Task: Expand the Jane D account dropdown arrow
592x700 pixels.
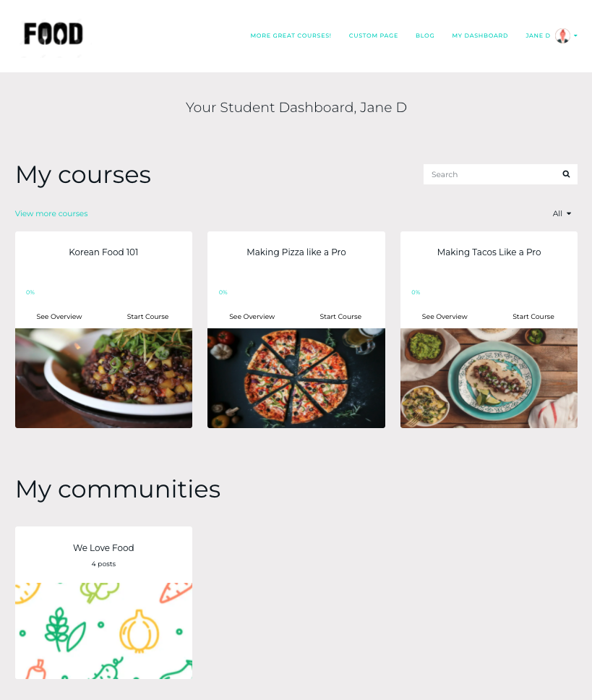Action: point(575,35)
